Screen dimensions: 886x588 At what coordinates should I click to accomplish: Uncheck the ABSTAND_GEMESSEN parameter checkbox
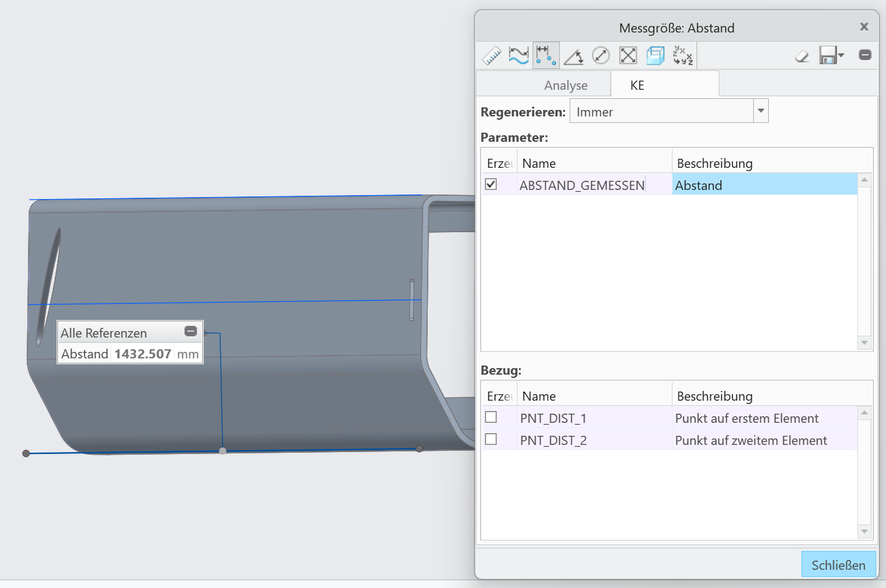point(491,184)
